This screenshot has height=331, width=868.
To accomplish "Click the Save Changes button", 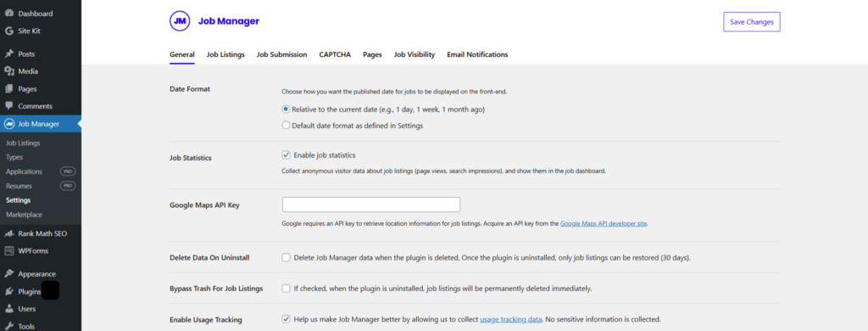I will [751, 21].
